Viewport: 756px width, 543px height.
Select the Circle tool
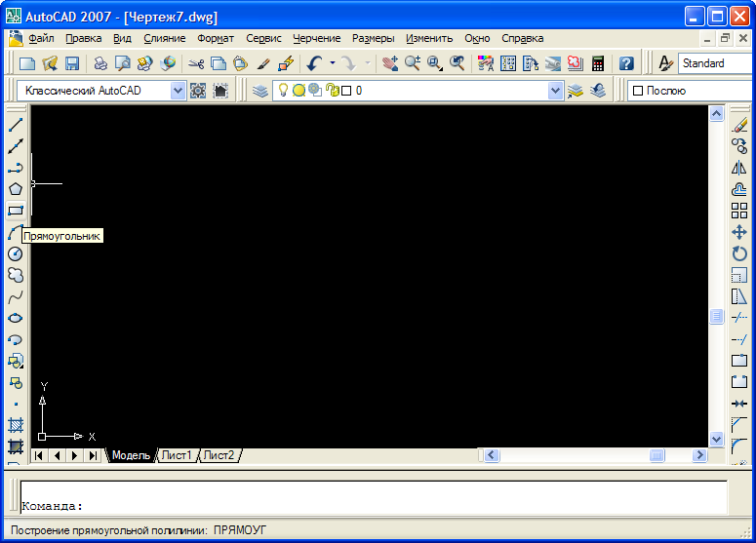[16, 253]
